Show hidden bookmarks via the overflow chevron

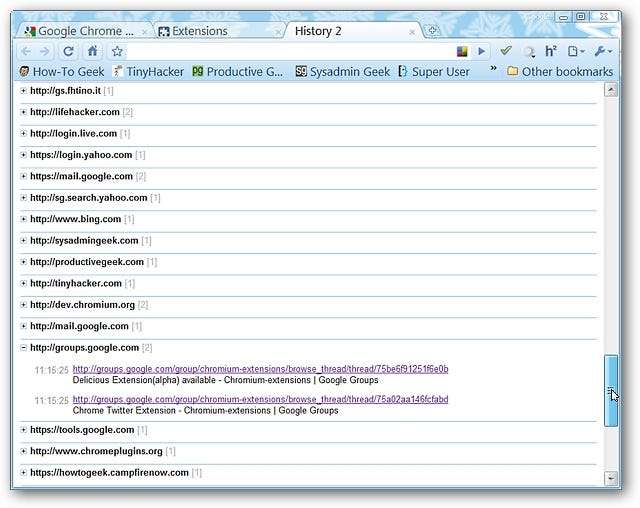pos(492,71)
